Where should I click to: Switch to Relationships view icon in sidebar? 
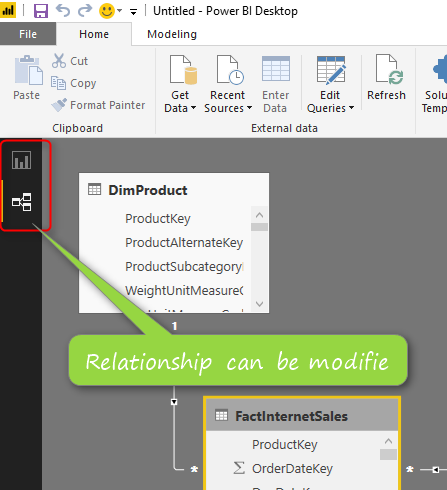(x=22, y=202)
